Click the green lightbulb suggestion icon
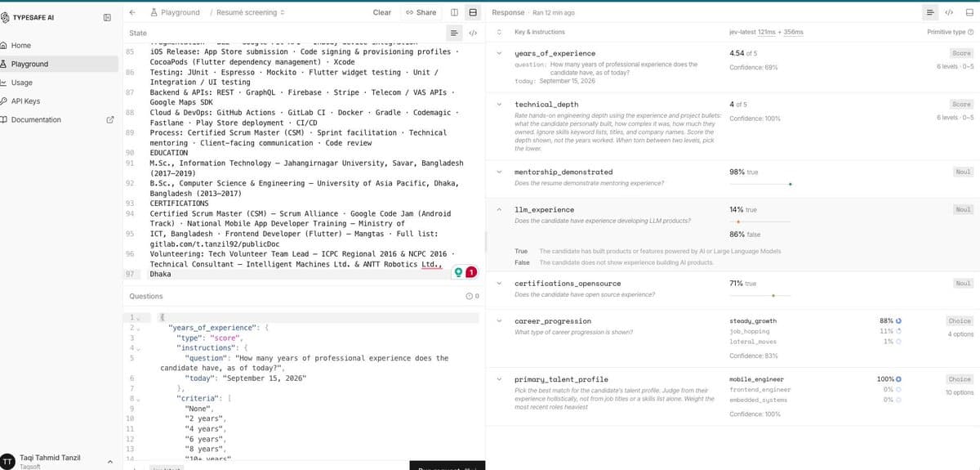This screenshot has height=470, width=980. tap(460, 271)
